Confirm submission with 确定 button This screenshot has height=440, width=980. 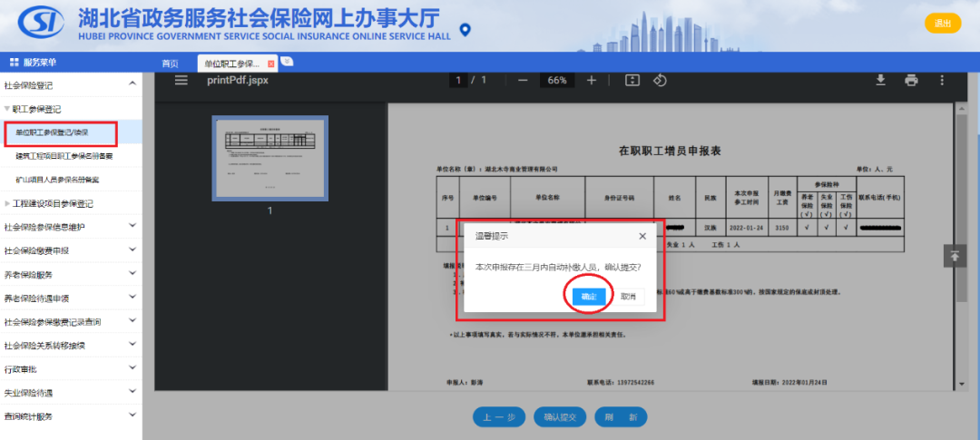589,297
